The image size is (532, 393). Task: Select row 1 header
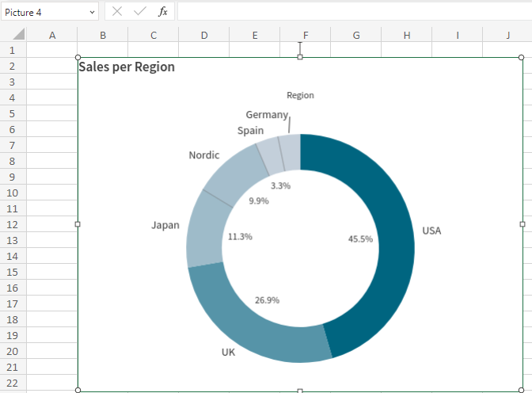(x=13, y=50)
